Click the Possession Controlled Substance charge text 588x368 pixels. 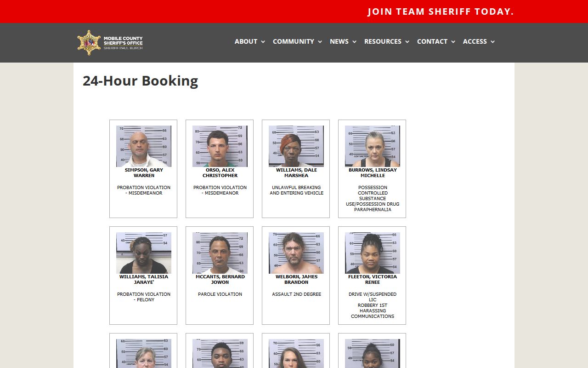click(x=373, y=193)
